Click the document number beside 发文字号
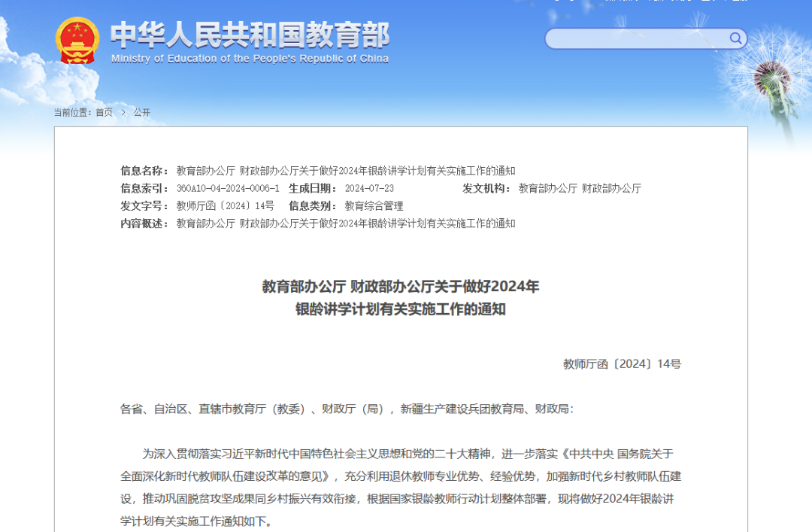This screenshot has height=532, width=812. (226, 205)
